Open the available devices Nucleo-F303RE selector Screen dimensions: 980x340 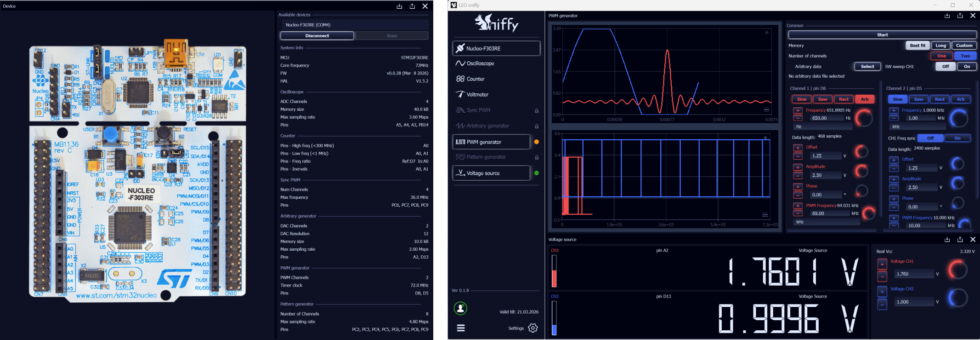pos(354,25)
